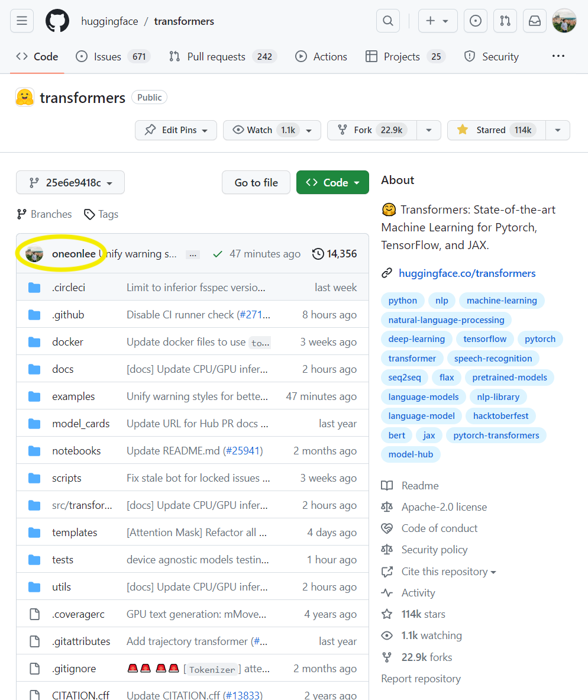Switch to the Pull requests tab
This screenshot has width=588, height=700.
(223, 57)
